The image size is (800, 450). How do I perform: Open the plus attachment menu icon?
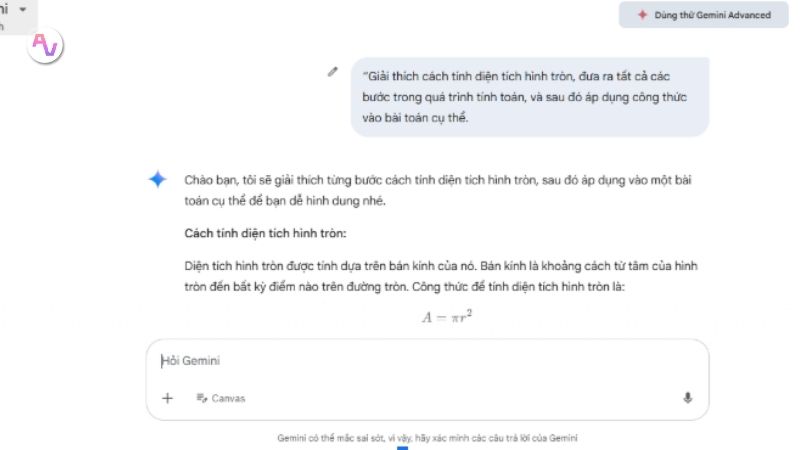[x=167, y=398]
